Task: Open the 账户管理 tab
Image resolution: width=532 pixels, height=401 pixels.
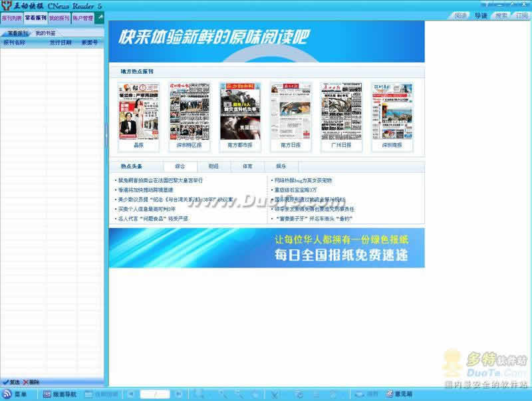Action: point(82,18)
